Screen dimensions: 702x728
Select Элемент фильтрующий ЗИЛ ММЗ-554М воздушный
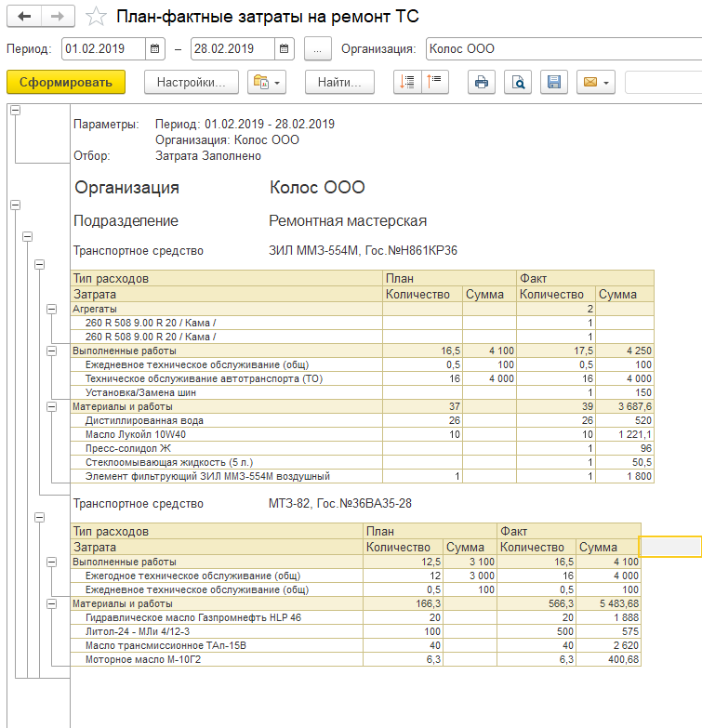pos(362,476)
